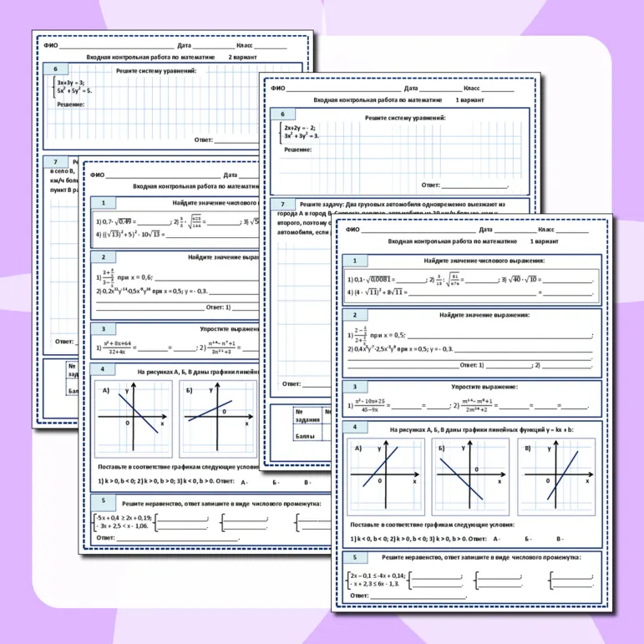644x644 pixels.
Task: Click the Класс blank on the front-most worksheet
Action: [x=571, y=233]
